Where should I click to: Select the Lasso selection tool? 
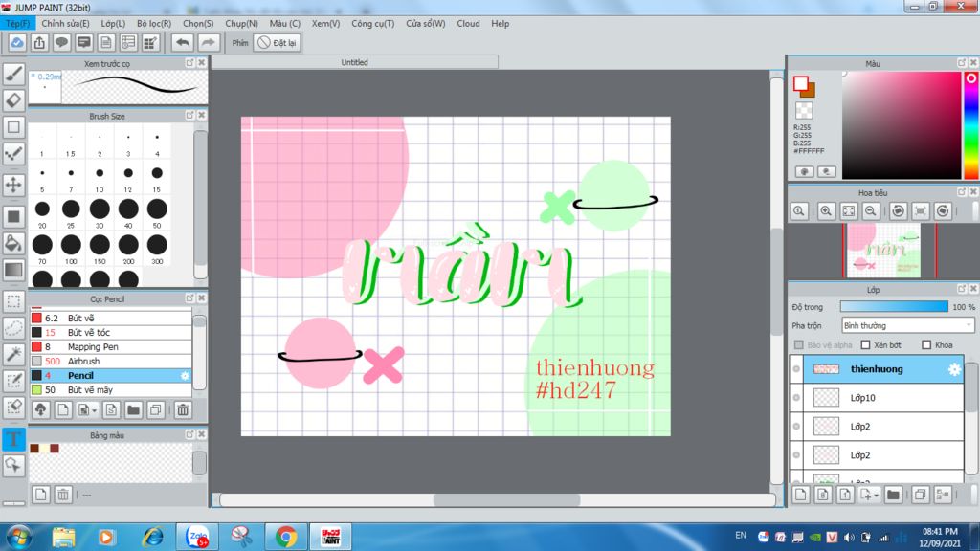[13, 327]
